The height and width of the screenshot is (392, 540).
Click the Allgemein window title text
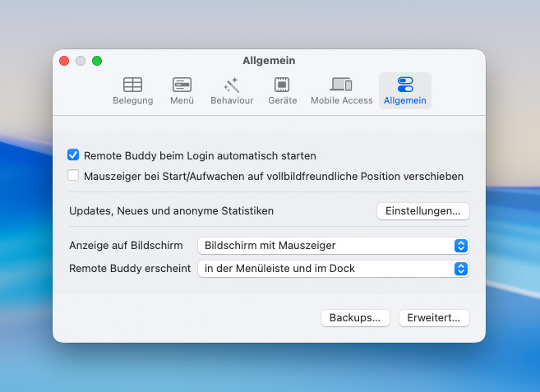269,61
